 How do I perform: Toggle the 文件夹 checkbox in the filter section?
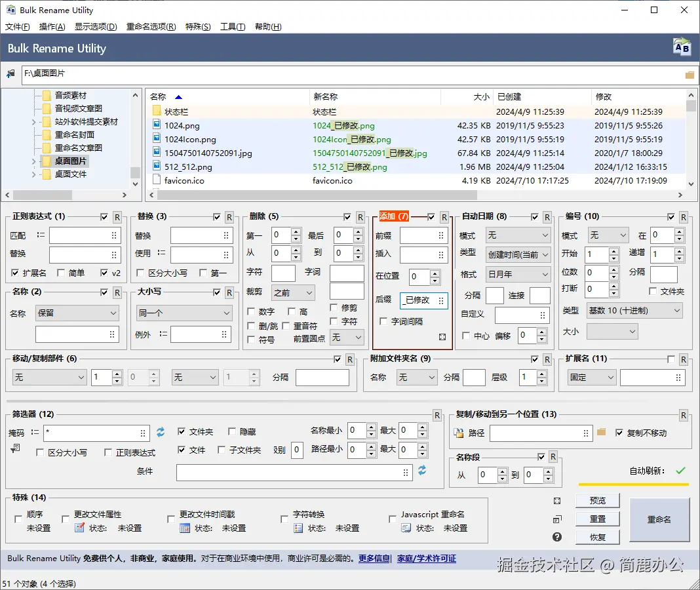point(182,431)
